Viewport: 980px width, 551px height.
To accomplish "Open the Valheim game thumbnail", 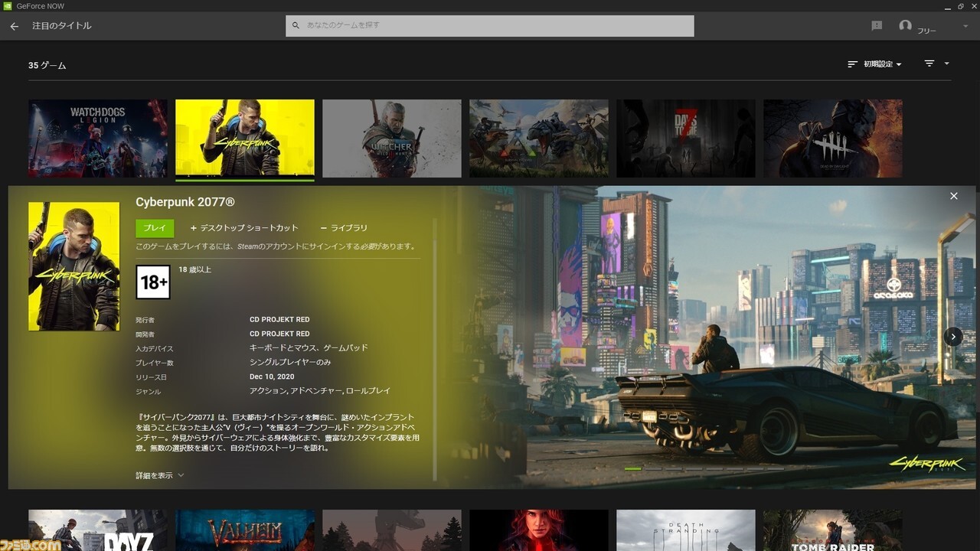I will 245,530.
